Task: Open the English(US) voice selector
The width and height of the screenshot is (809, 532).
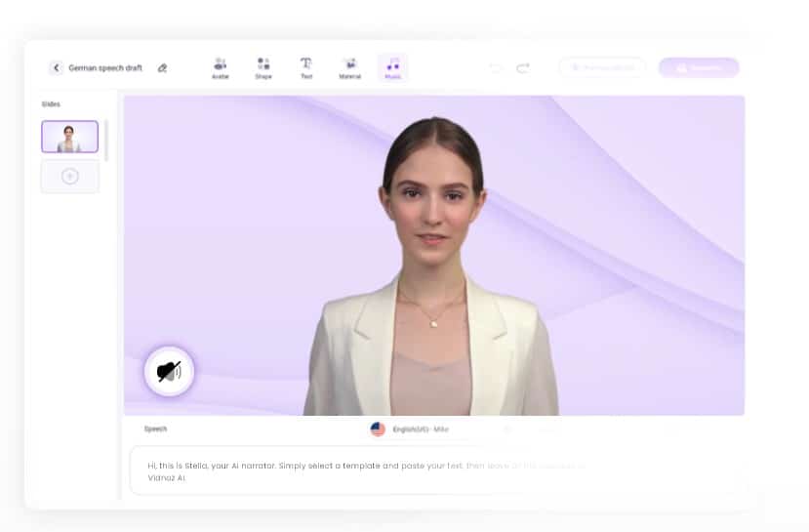Action: click(x=421, y=430)
